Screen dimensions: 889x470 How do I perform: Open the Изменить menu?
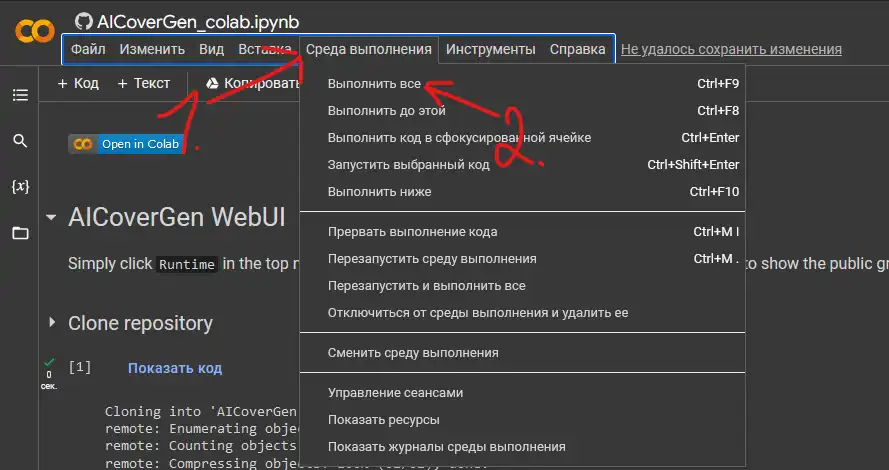click(x=152, y=49)
